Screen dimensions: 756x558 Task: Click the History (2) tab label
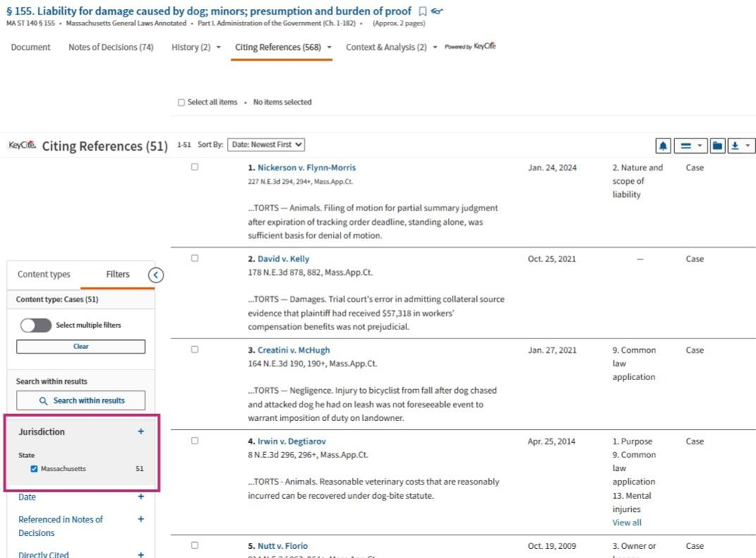191,47
